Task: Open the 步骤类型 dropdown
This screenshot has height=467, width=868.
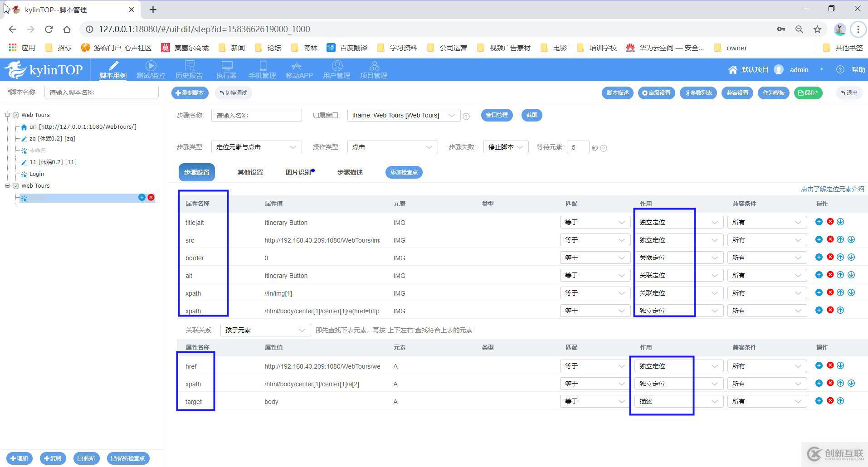Action: click(x=256, y=147)
